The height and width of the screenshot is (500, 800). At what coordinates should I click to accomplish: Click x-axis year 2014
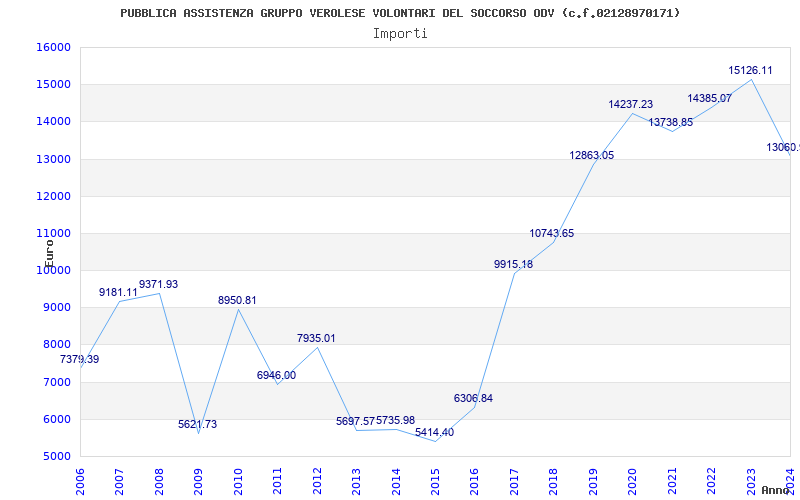coord(396,480)
